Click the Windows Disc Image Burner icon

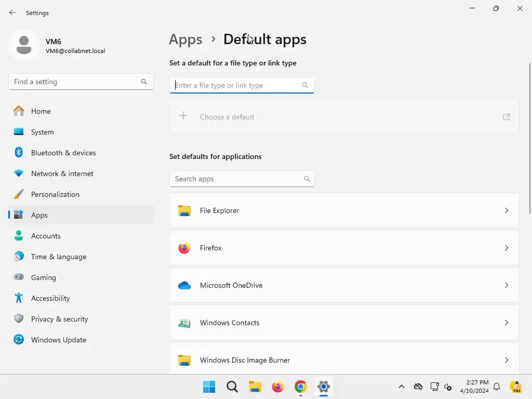[184, 361]
